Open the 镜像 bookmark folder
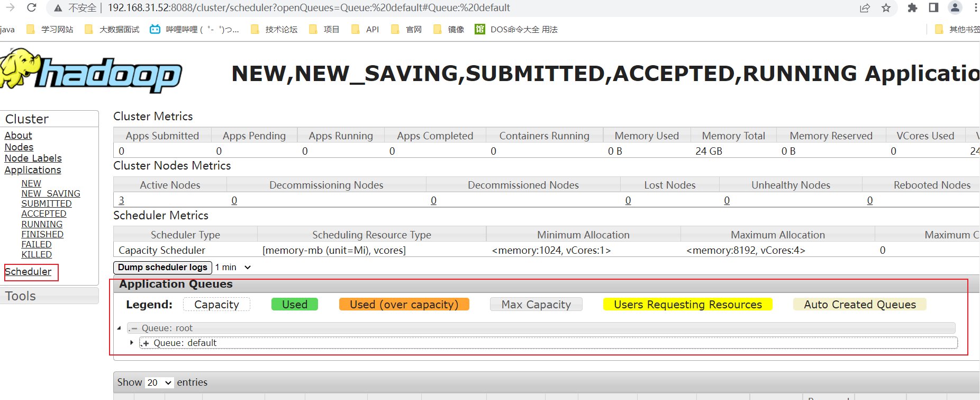 449,29
